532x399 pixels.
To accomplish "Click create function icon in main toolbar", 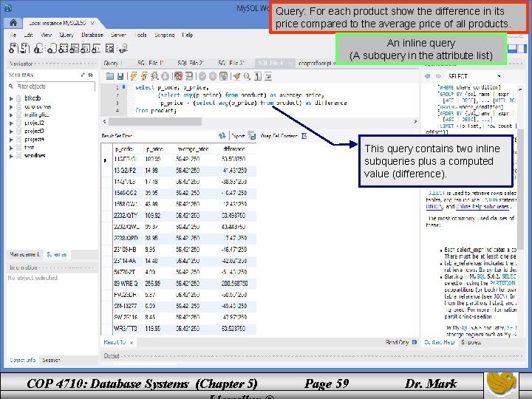I will click(96, 49).
